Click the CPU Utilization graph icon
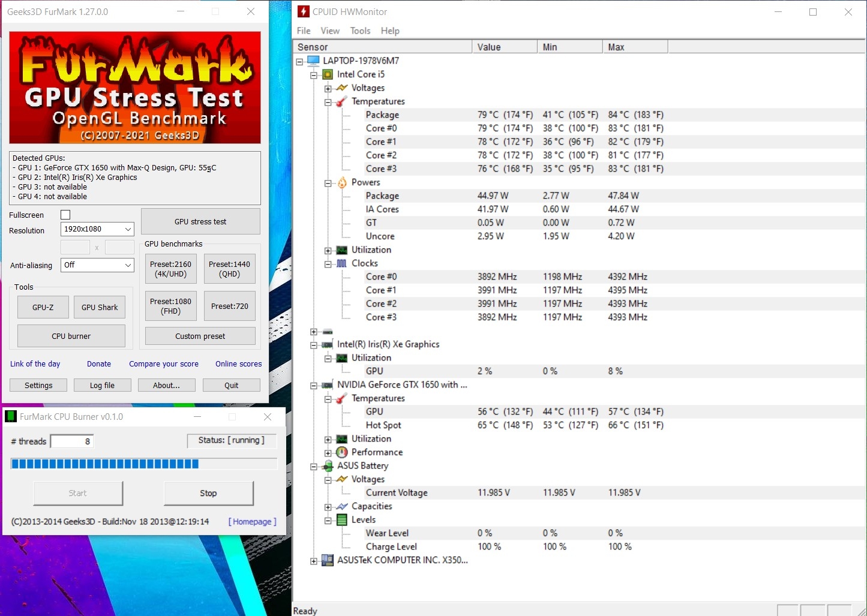The image size is (867, 616). pos(342,250)
